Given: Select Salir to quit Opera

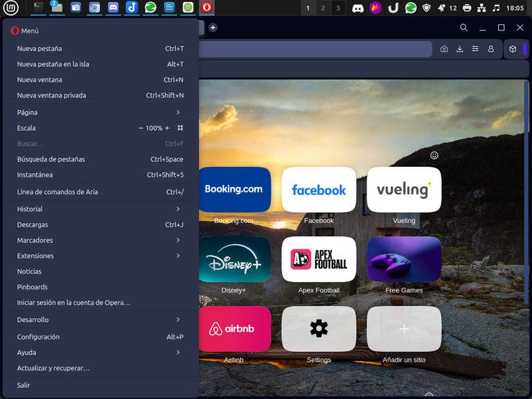Looking at the screenshot, I should coord(100,385).
